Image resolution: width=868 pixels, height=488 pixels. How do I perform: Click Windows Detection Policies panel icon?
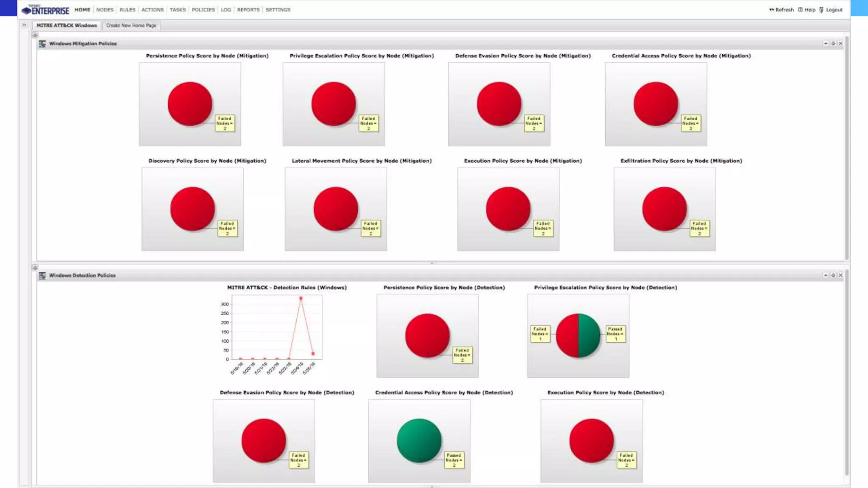point(42,275)
